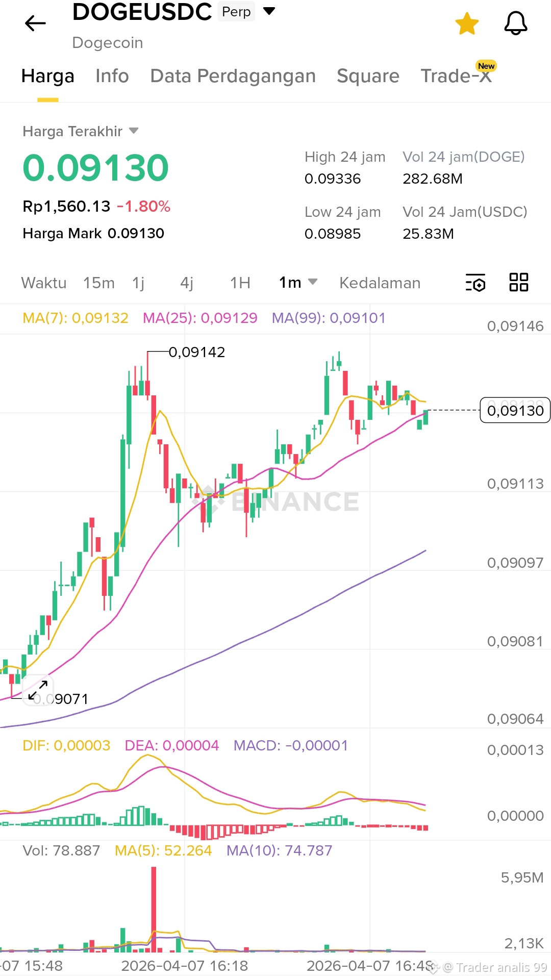Go back with the left arrow icon
551x980 pixels.
35,23
